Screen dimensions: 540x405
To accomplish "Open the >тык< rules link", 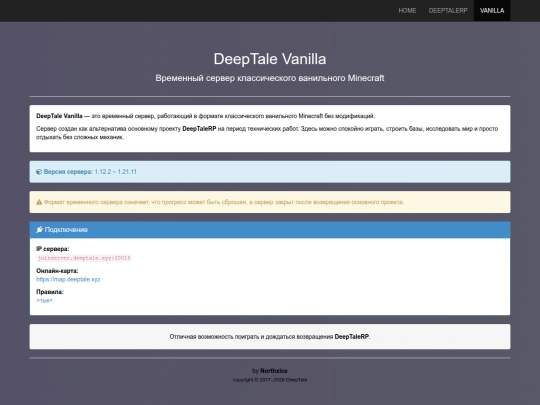I will point(44,301).
